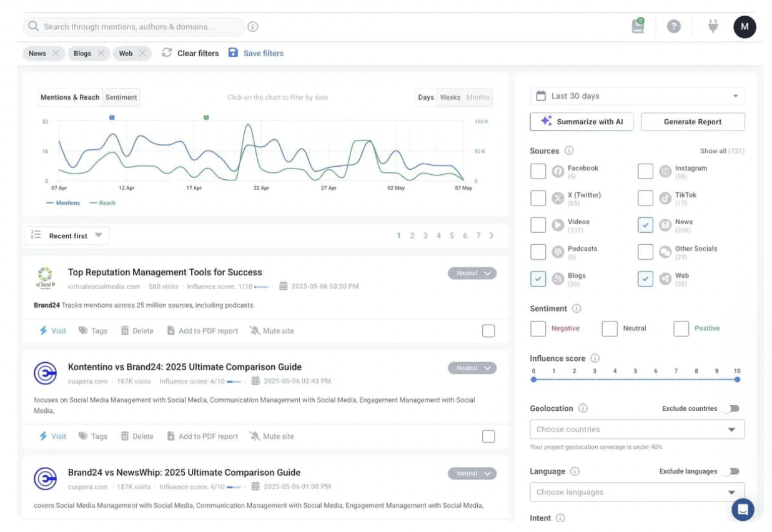772x532 pixels.
Task: Go to results page 5
Action: point(452,235)
